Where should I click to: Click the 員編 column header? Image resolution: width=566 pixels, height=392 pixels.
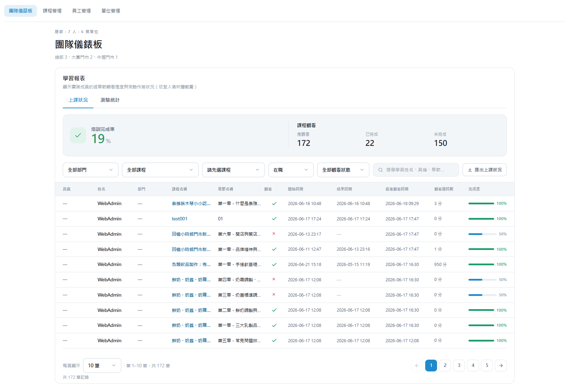(x=67, y=189)
